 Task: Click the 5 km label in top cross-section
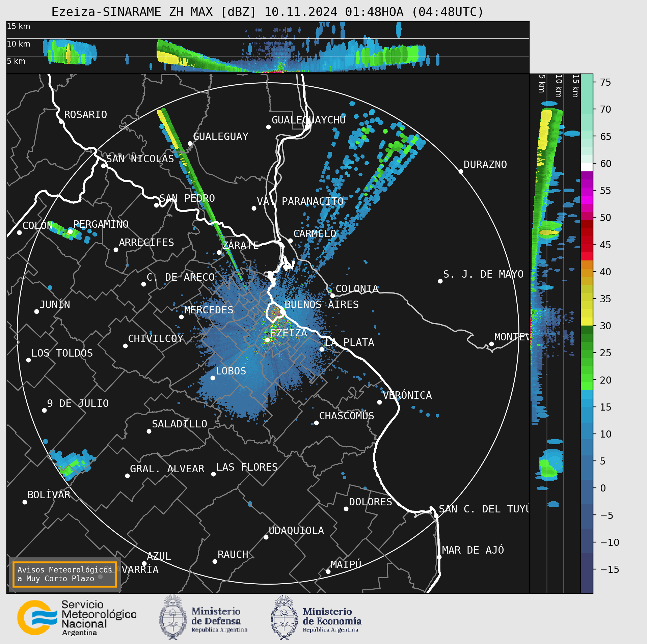coord(16,61)
